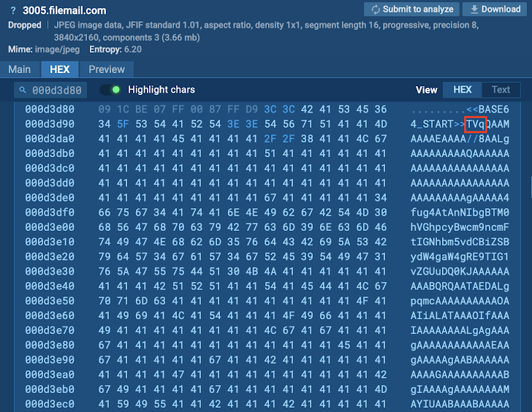
Task: Click the Submit to analyze button
Action: pos(411,9)
